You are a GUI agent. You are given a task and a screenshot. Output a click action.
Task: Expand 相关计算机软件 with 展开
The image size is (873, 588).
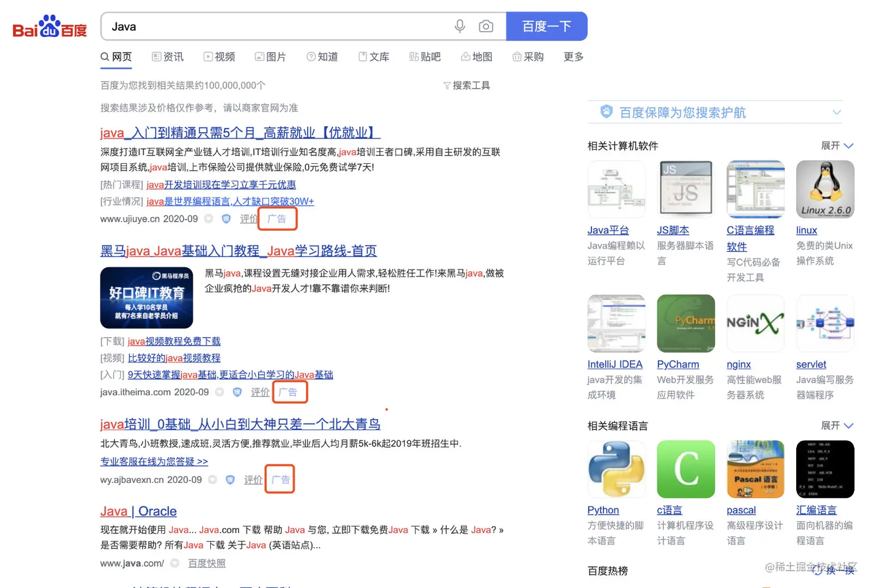[837, 145]
